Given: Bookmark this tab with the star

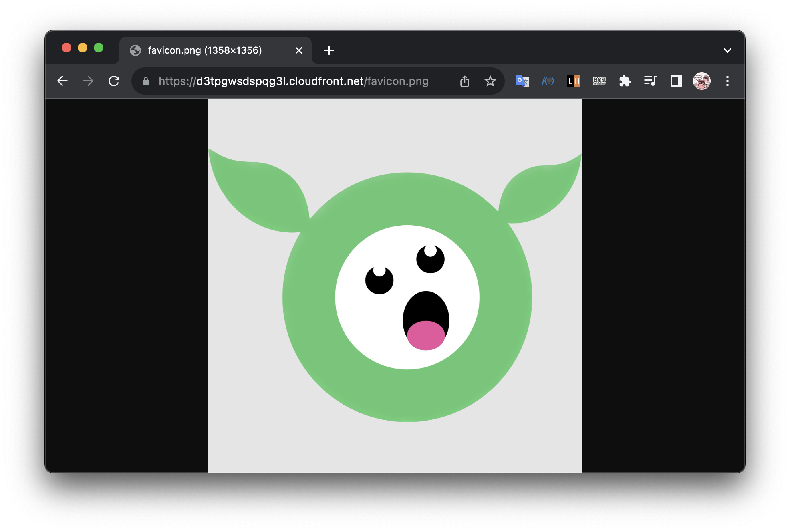Looking at the screenshot, I should (490, 81).
